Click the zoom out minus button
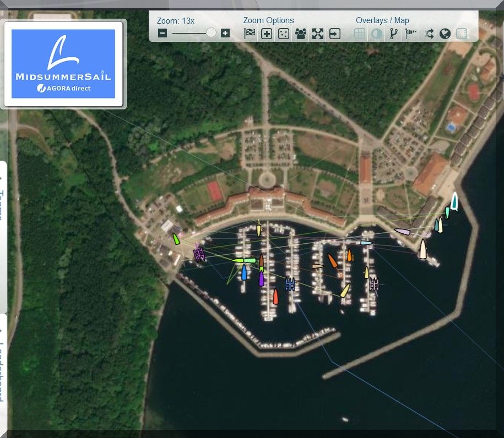This screenshot has width=504, height=438. coord(162,34)
